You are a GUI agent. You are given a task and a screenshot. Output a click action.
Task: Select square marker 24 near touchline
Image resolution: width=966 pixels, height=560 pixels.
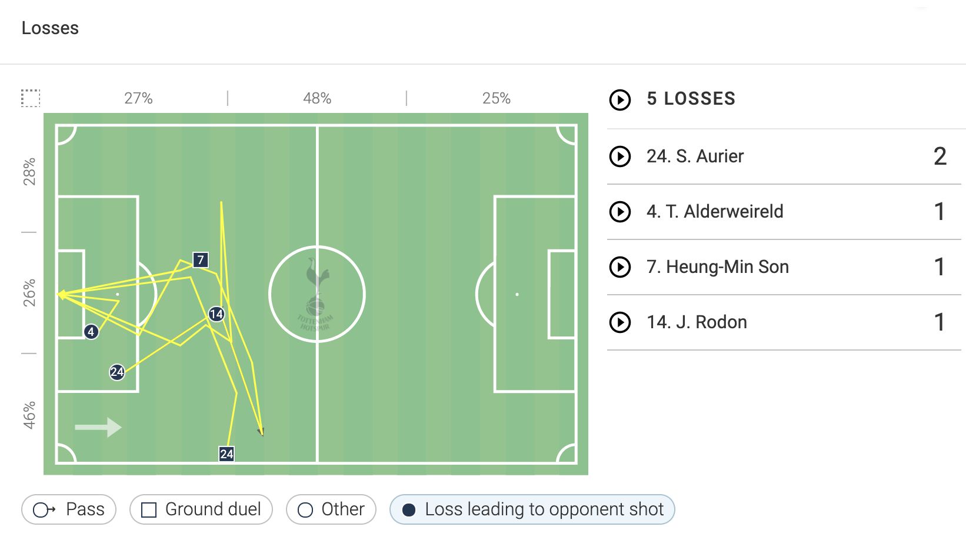click(x=226, y=454)
